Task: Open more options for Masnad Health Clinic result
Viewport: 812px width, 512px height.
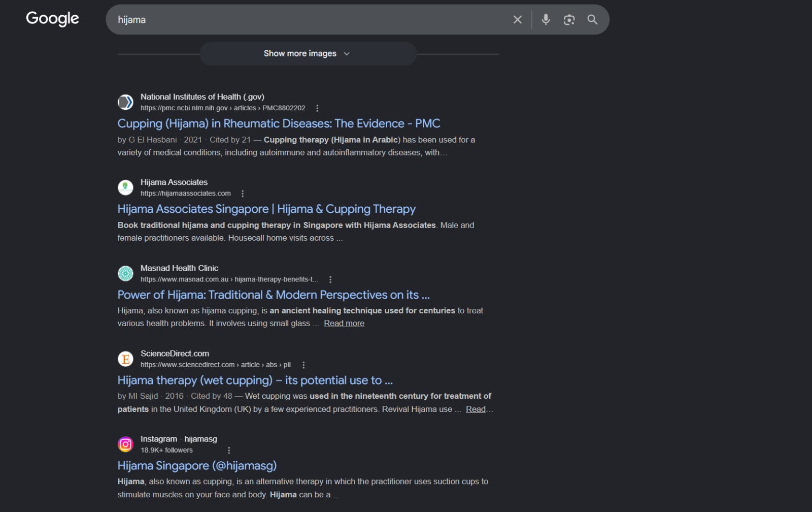Action: (x=330, y=279)
